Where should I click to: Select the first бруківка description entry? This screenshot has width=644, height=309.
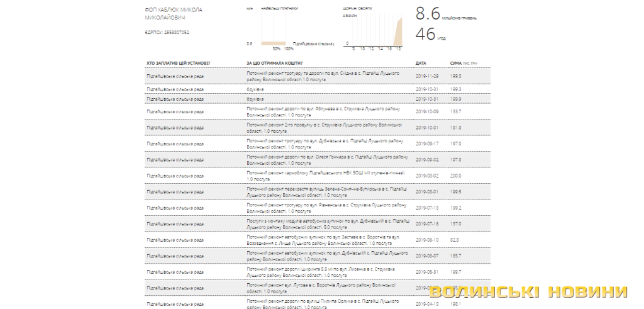[x=255, y=89]
